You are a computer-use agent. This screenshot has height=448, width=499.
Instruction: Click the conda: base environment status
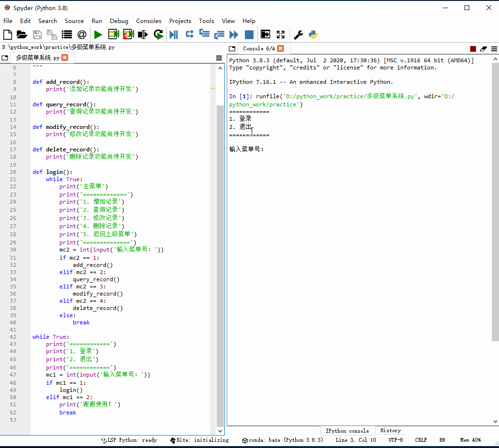282,440
